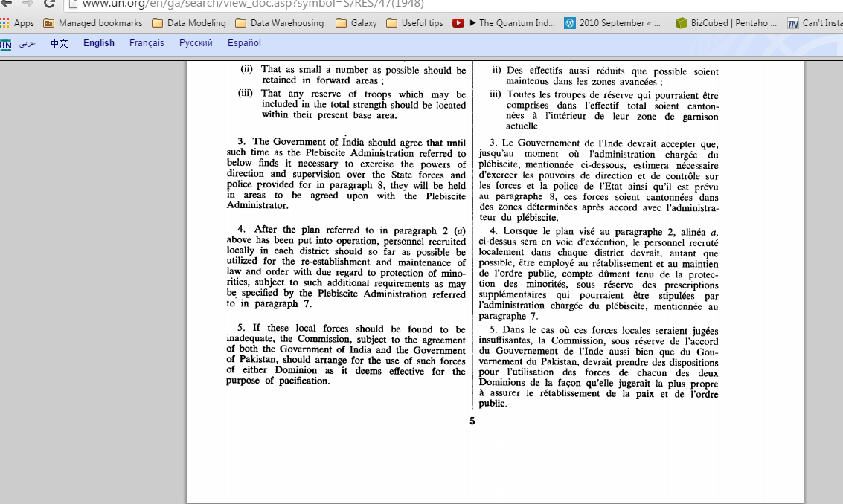Click paragraph "4. After the plan referred to"
This screenshot has width=843, height=504.
(346, 267)
